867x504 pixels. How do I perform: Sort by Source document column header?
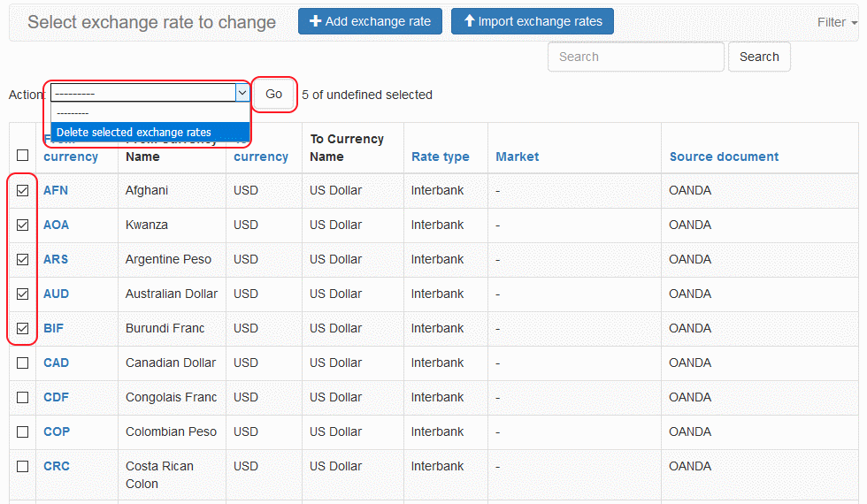click(724, 157)
